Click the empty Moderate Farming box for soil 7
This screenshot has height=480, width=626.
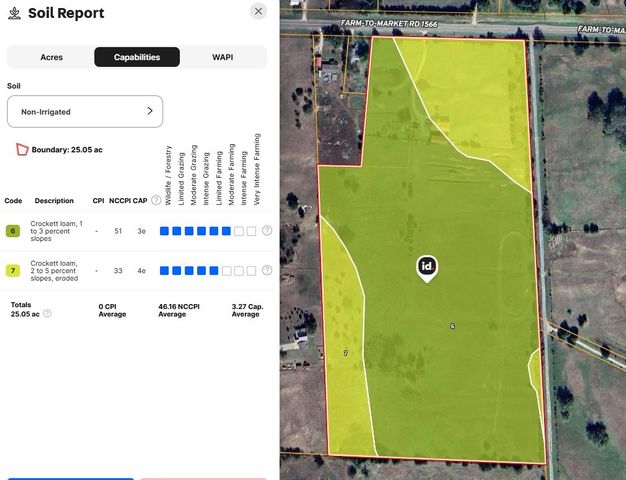coord(227,271)
